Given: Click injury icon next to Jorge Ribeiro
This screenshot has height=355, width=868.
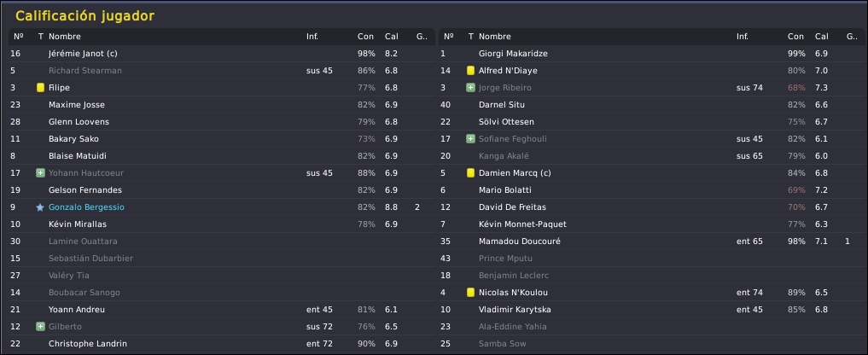Looking at the screenshot, I should 470,88.
